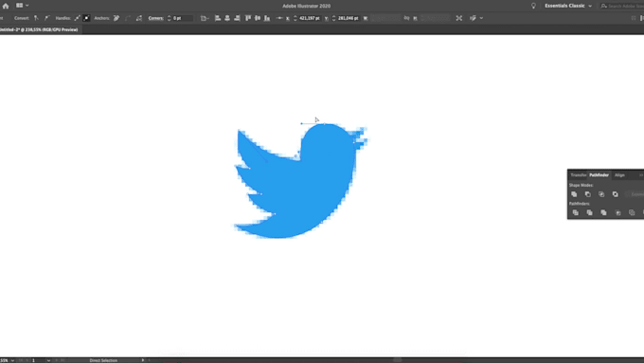Apply Unite shape mode
Viewport: 644px width, 363px height.
pos(574,194)
